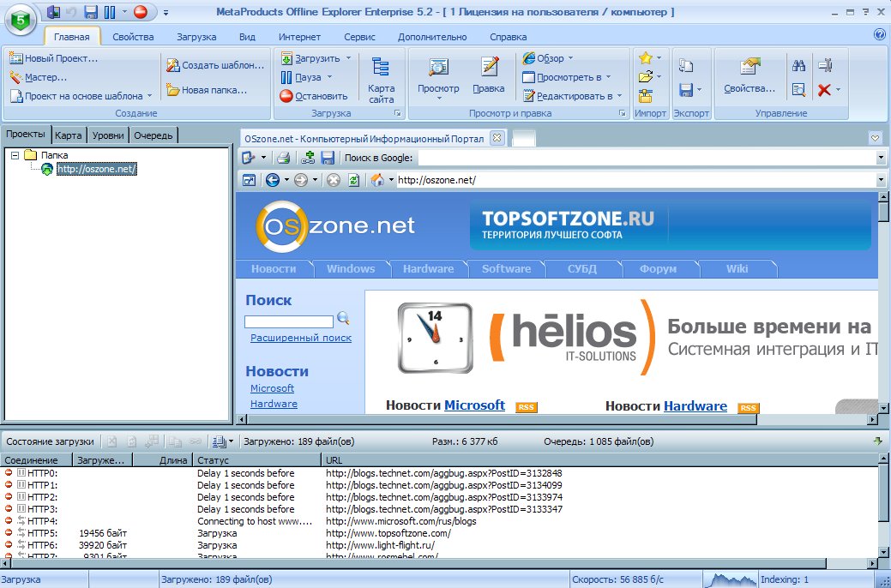The image size is (891, 588).
Task: Open the Интернет ribbon tab
Action: click(x=299, y=36)
